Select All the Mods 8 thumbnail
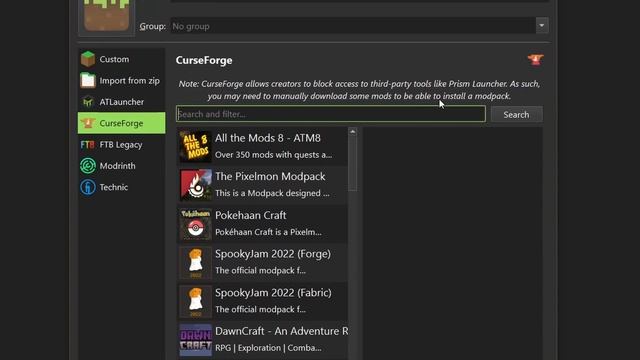The width and height of the screenshot is (640, 360). (x=196, y=146)
